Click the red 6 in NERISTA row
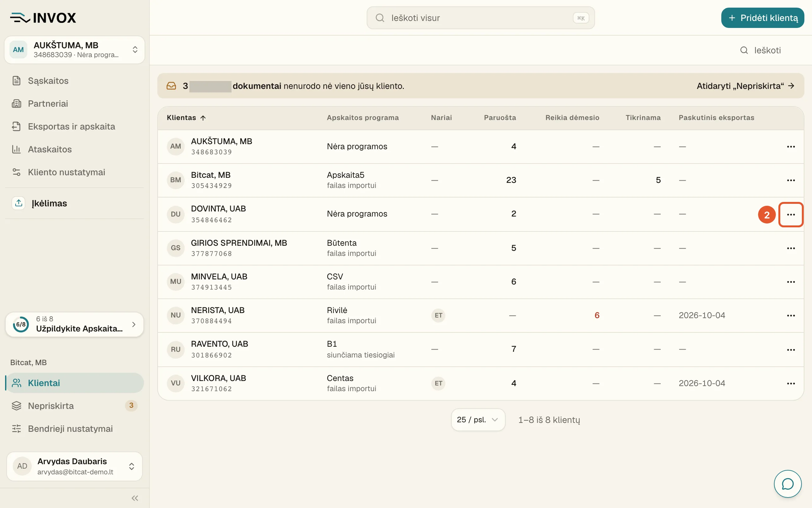Viewport: 812px width, 508px height. (x=597, y=315)
